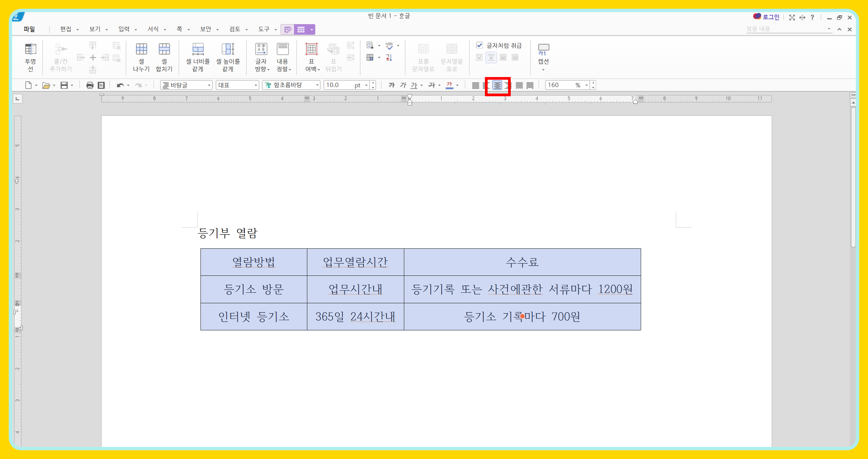Click the 셀 합치기 (merge cells) icon
This screenshot has height=459, width=868.
click(164, 50)
